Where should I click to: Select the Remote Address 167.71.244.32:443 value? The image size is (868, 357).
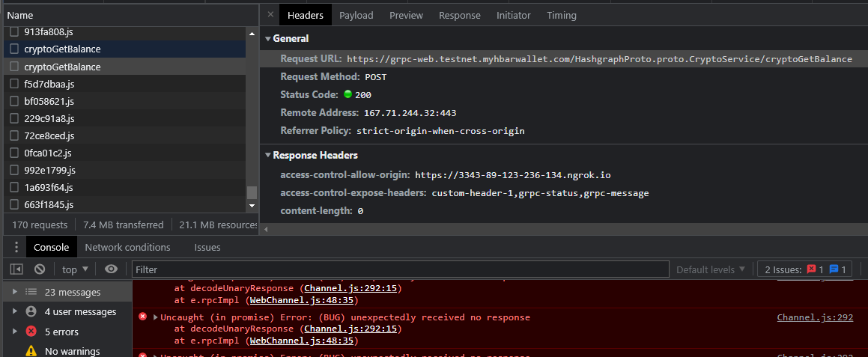(x=410, y=113)
